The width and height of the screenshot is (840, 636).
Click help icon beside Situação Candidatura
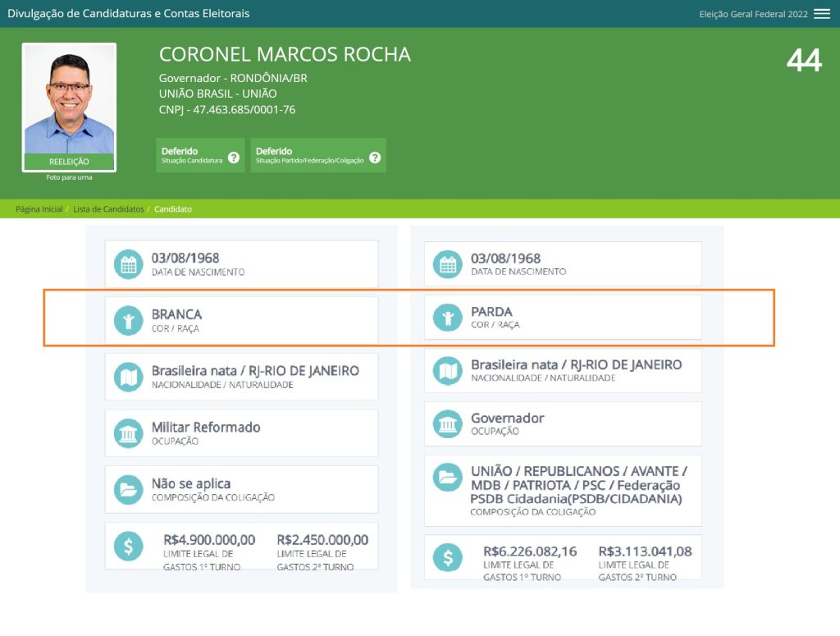234,157
